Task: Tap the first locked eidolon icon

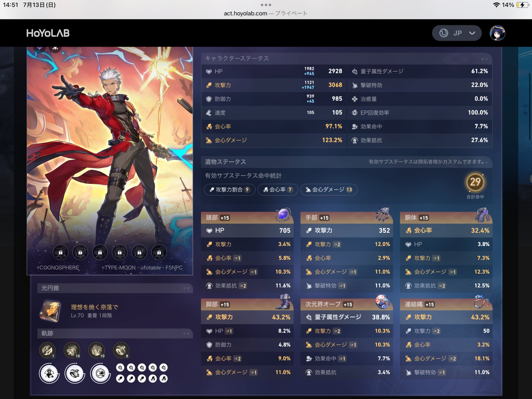Action: point(60,252)
